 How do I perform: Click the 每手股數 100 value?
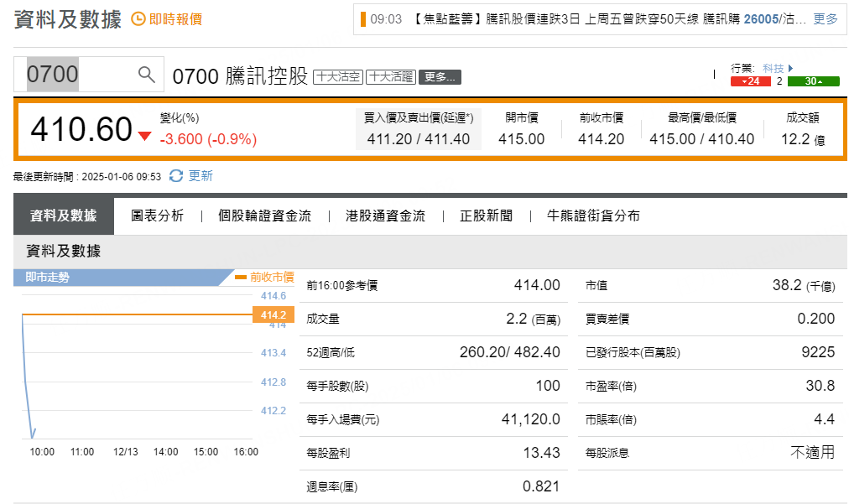point(548,386)
